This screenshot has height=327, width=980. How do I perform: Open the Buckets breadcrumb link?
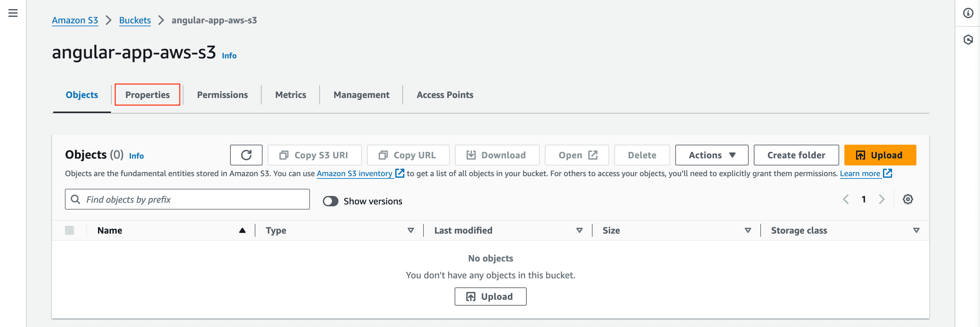coord(135,20)
